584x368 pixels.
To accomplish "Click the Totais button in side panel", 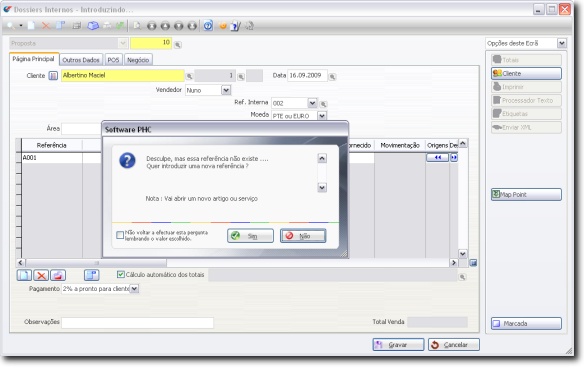I will pyautogui.click(x=526, y=60).
